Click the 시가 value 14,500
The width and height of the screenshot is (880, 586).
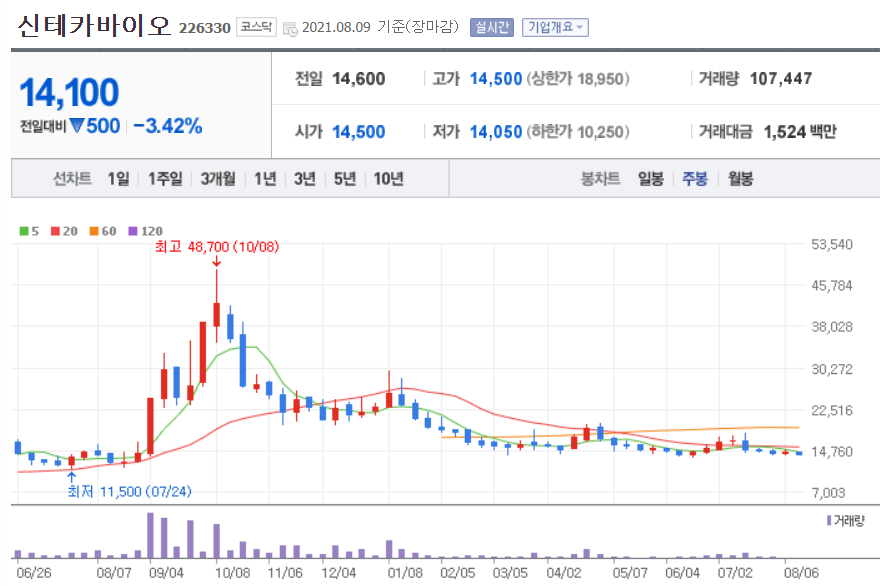click(359, 132)
